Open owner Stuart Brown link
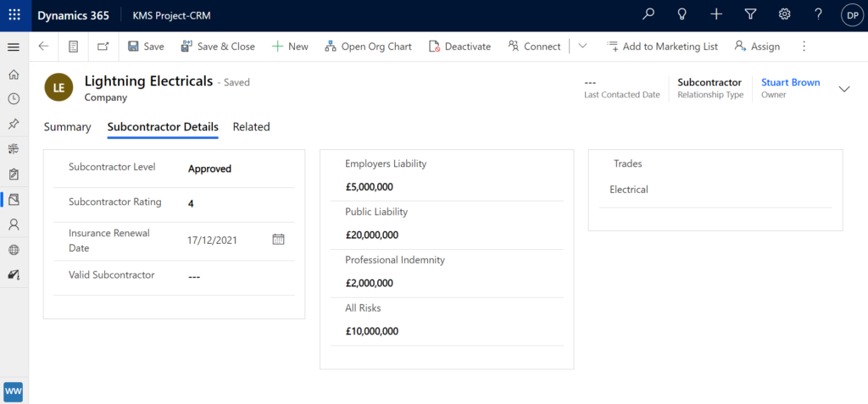 (x=791, y=82)
